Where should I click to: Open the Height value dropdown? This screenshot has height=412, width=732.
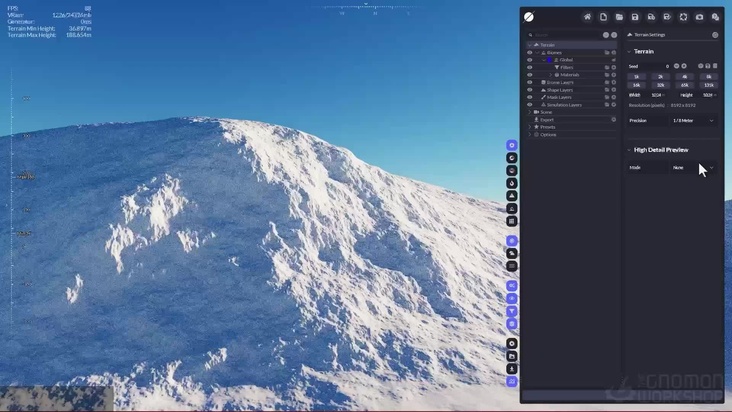click(x=710, y=95)
